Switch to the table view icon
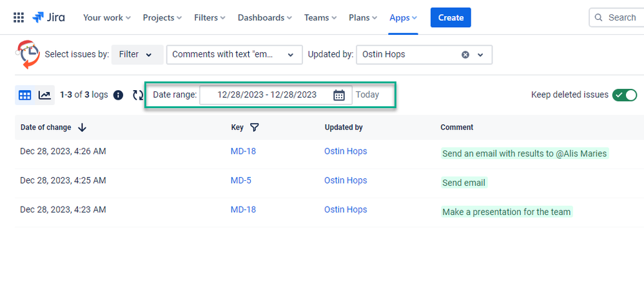This screenshot has width=644, height=289. coord(25,95)
